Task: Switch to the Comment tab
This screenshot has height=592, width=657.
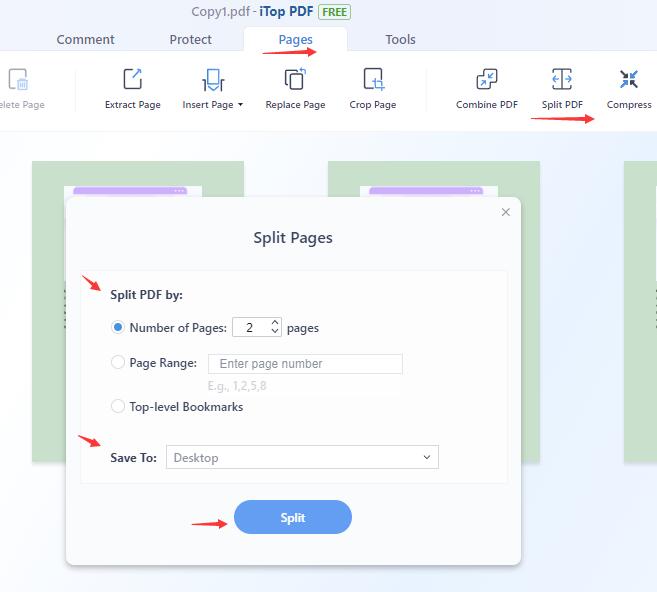Action: 85,40
